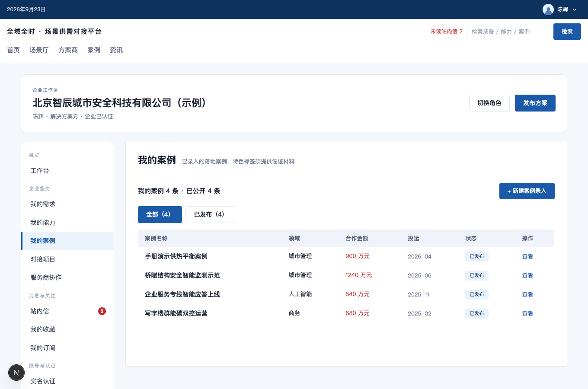Click case name 手册演示供热平衡案例

[x=176, y=256]
